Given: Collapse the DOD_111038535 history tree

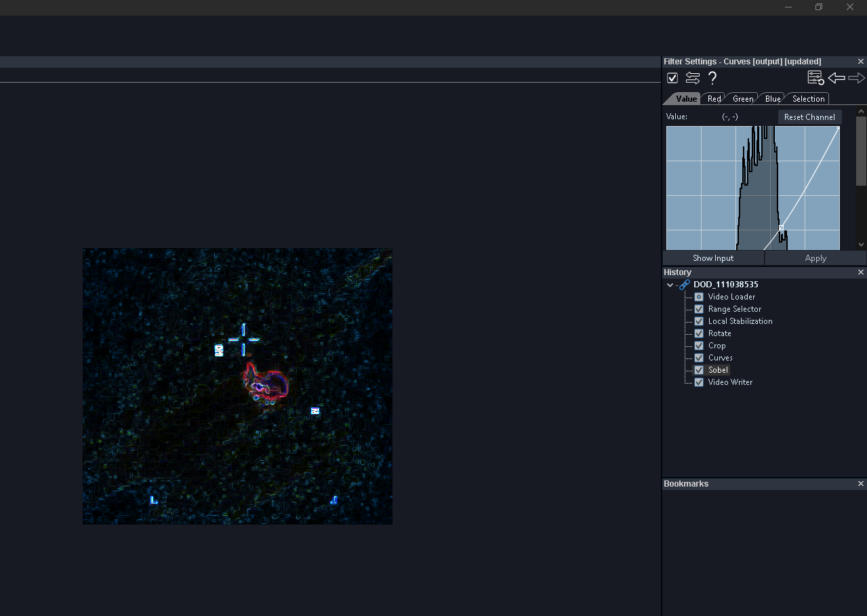Looking at the screenshot, I should (670, 285).
